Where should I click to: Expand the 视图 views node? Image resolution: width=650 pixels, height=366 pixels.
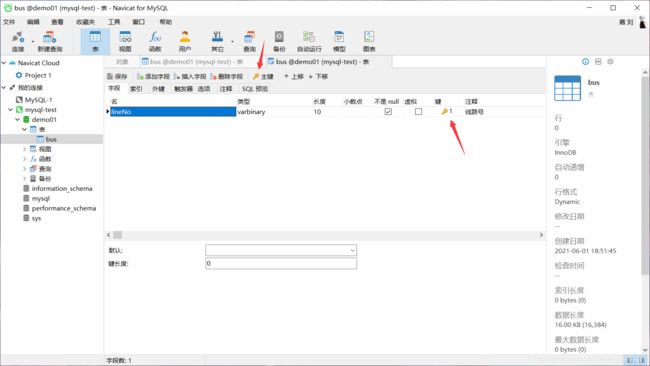coord(24,149)
